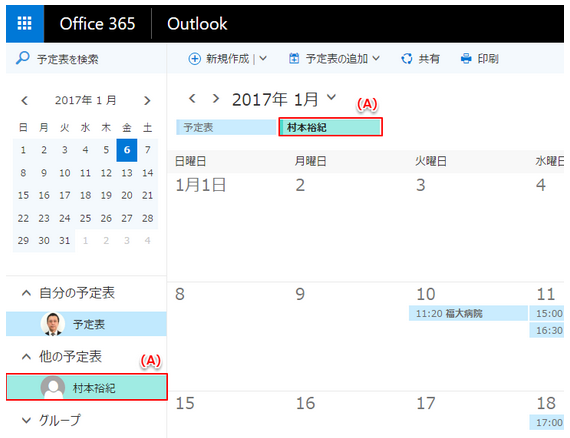Screen dimensions: 570x438
Task: Share the calendar via 共有
Action: pos(429,59)
